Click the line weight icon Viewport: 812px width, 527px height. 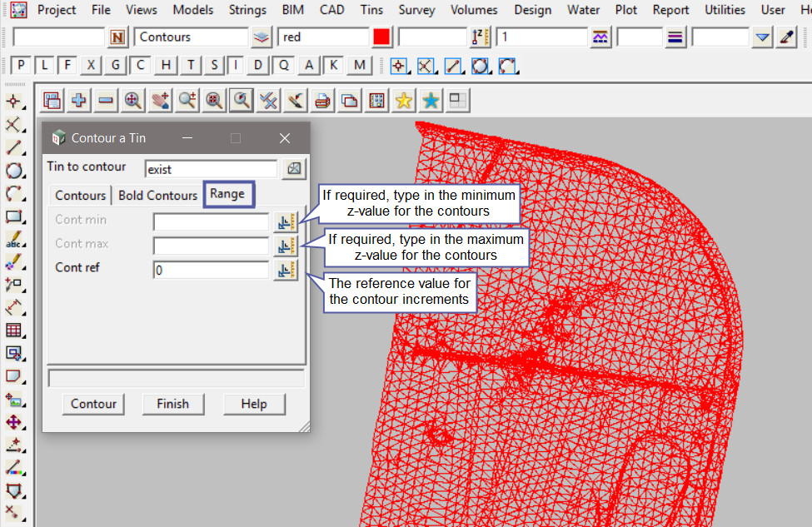point(675,37)
